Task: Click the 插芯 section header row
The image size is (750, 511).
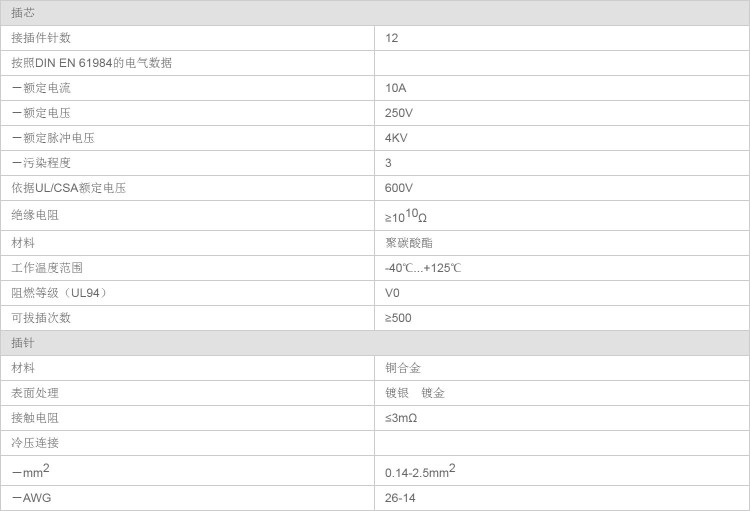Action: tap(374, 13)
